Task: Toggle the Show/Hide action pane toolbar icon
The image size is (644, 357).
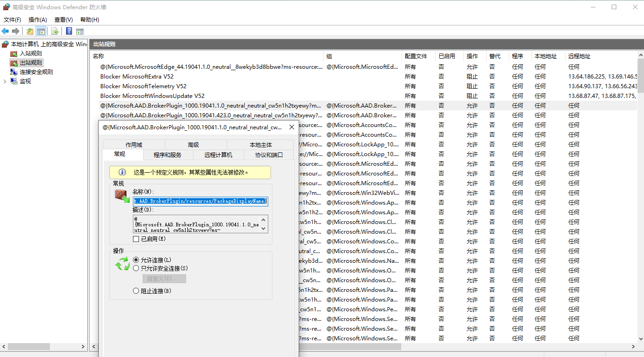Action: pyautogui.click(x=80, y=31)
